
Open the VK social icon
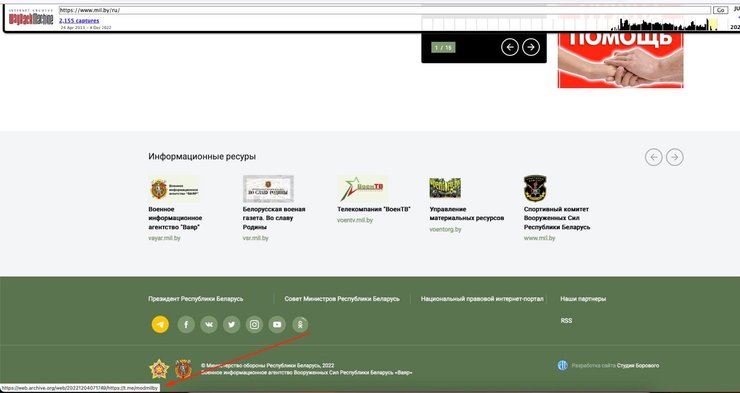point(209,325)
